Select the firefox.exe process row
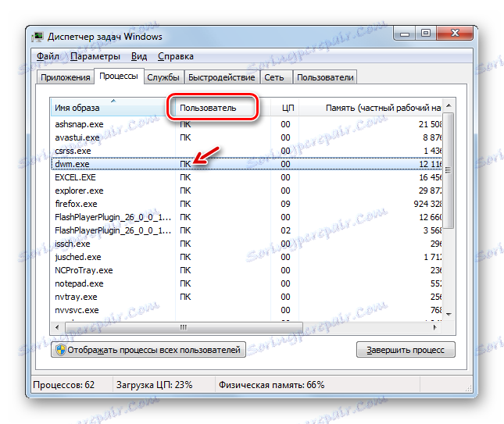 pyautogui.click(x=246, y=204)
